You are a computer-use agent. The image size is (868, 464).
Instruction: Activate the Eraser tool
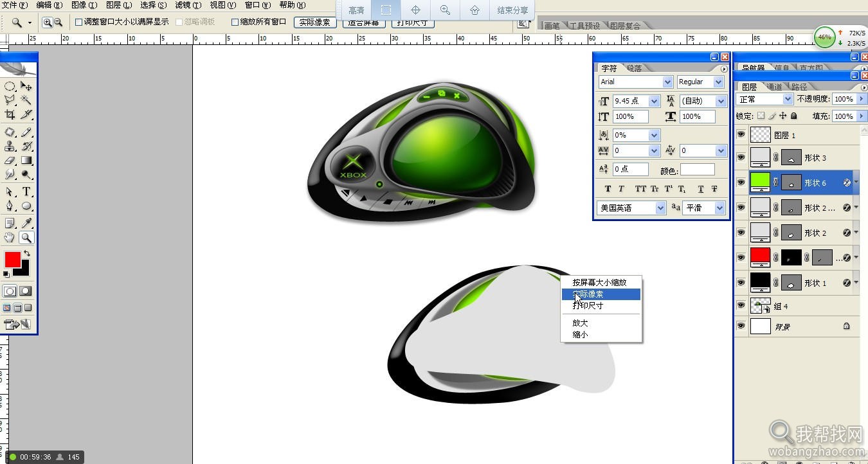pyautogui.click(x=10, y=160)
